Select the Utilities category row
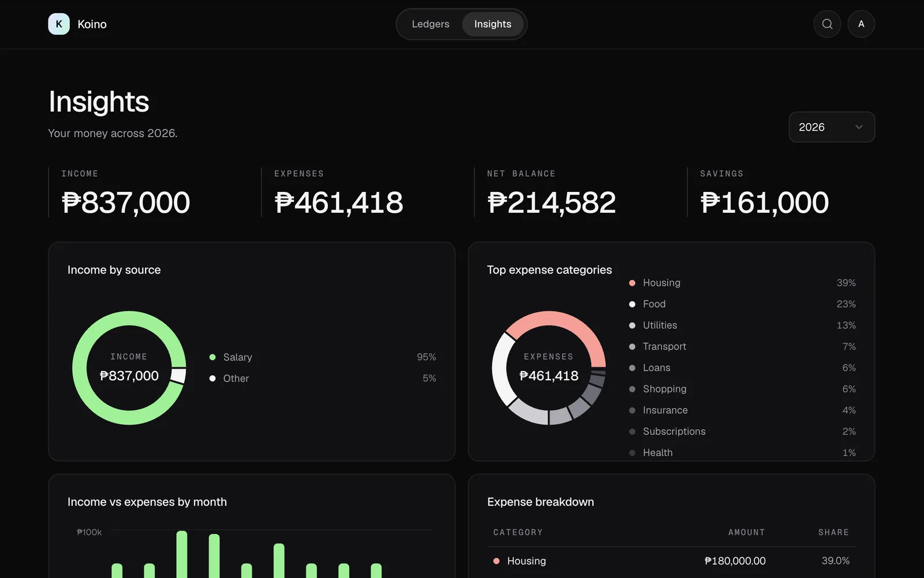Screen dimensions: 924x578 742,325
